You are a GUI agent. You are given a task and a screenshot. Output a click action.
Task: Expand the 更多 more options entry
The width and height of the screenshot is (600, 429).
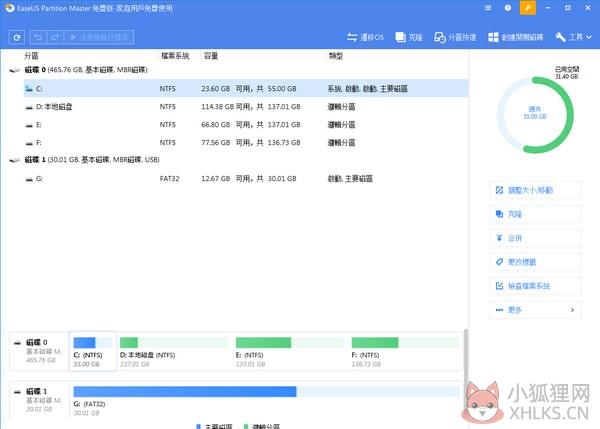click(x=535, y=310)
